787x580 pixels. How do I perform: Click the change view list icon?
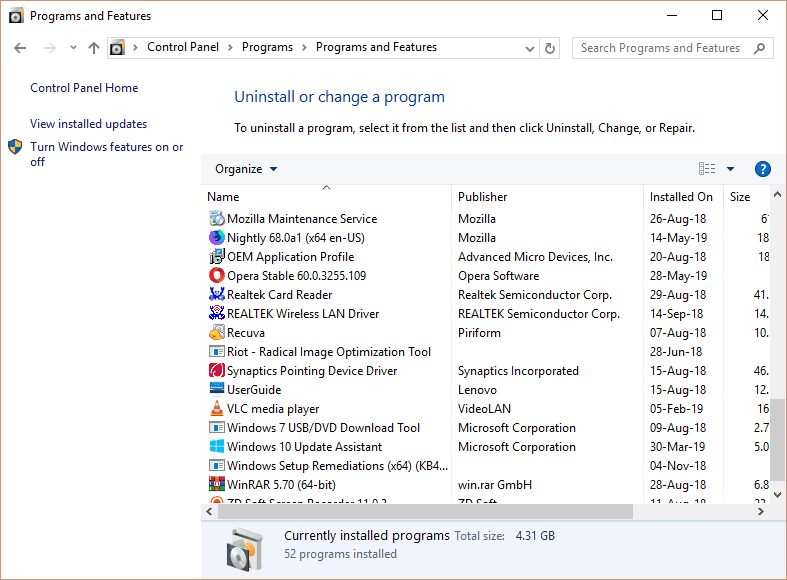point(707,169)
